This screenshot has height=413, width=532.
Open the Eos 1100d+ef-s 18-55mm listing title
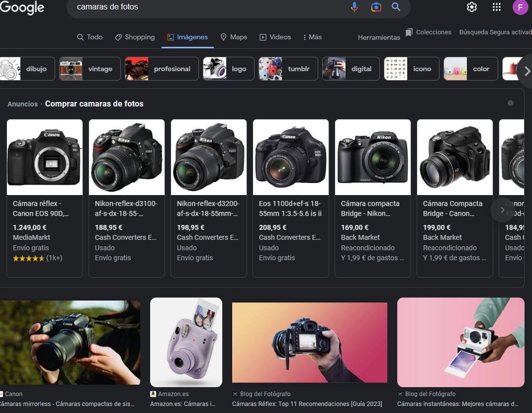pos(290,208)
